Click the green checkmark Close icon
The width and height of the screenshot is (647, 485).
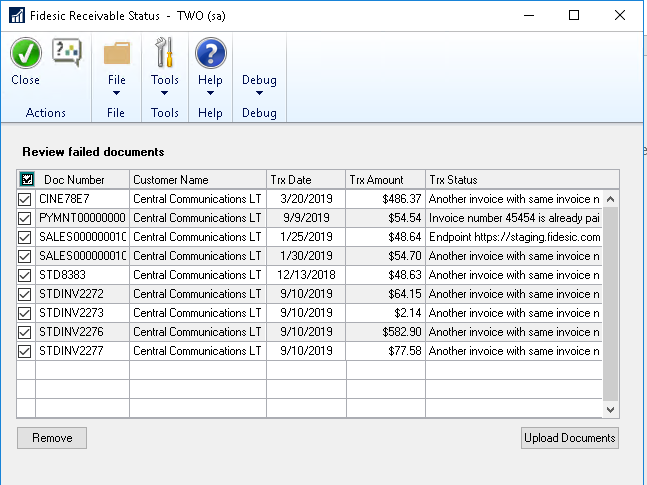[26, 53]
